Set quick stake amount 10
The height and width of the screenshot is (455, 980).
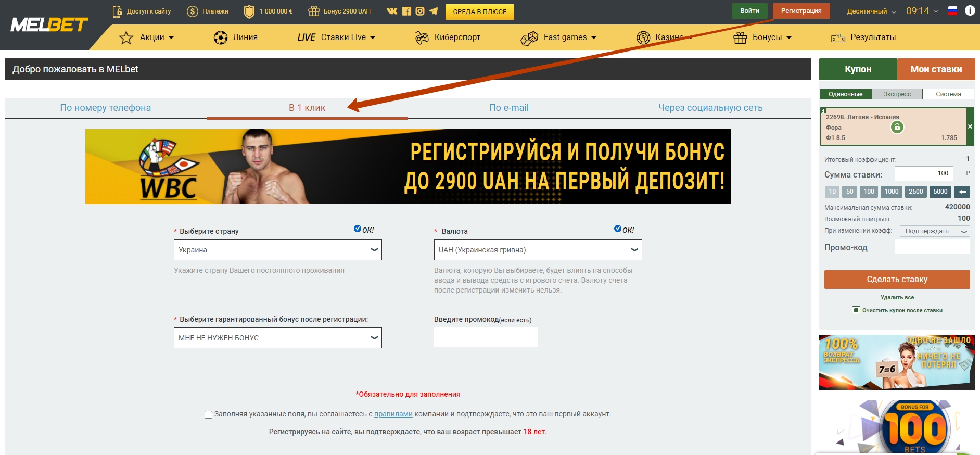coord(832,192)
